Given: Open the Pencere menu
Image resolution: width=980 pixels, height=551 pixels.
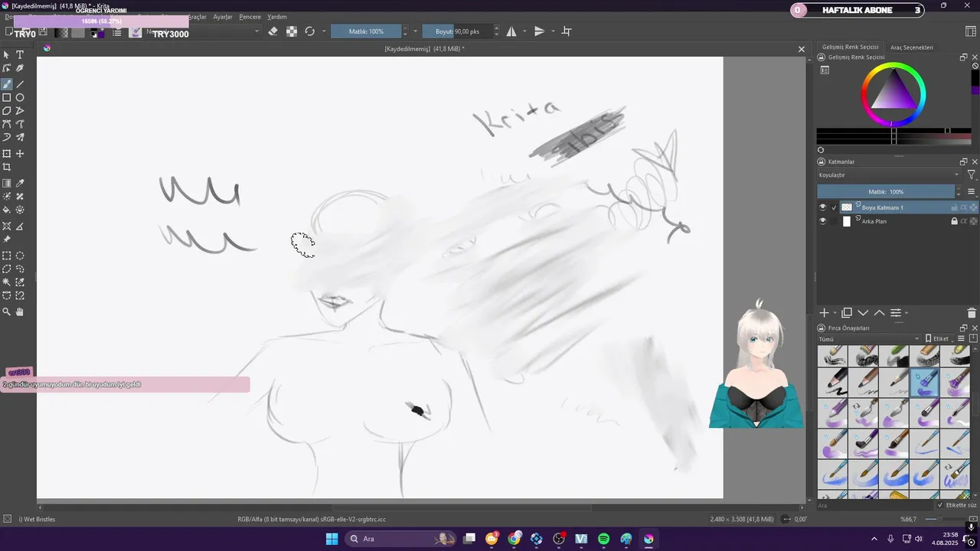Looking at the screenshot, I should coord(250,17).
